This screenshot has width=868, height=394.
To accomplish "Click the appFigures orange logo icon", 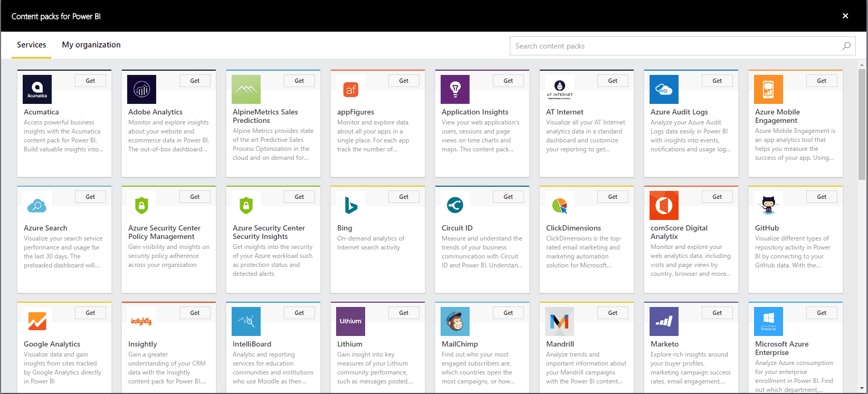I will [x=350, y=89].
